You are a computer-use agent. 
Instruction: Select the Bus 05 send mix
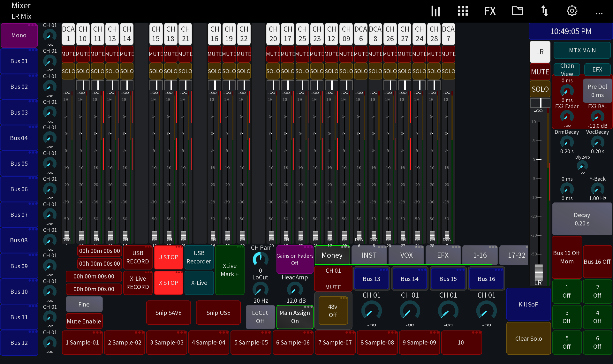point(19,163)
